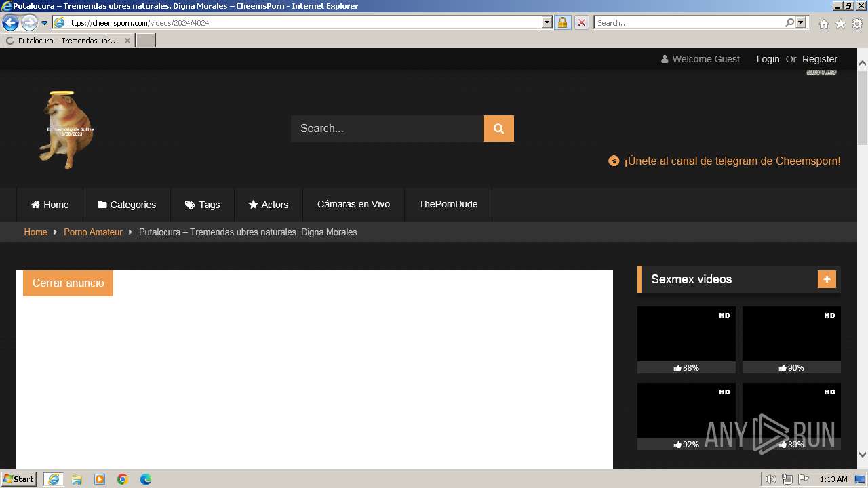Open ThePornDude menu item
This screenshot has height=488, width=868.
pos(448,204)
